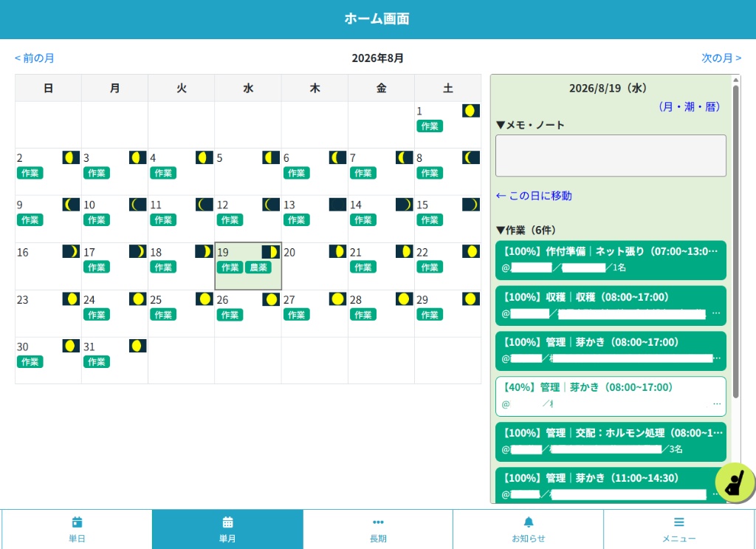Open the 月・潮・暦 link

(689, 106)
